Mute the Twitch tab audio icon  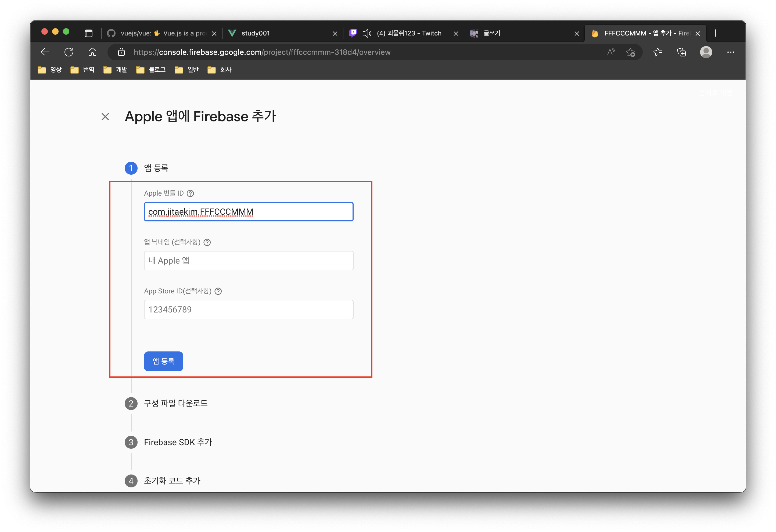pyautogui.click(x=367, y=33)
